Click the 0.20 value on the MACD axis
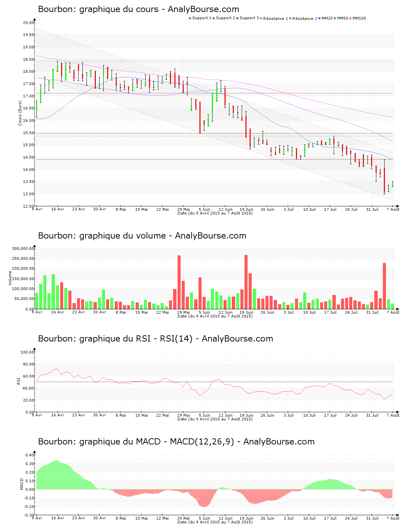Viewport: 412px width, 532px height. click(30, 472)
